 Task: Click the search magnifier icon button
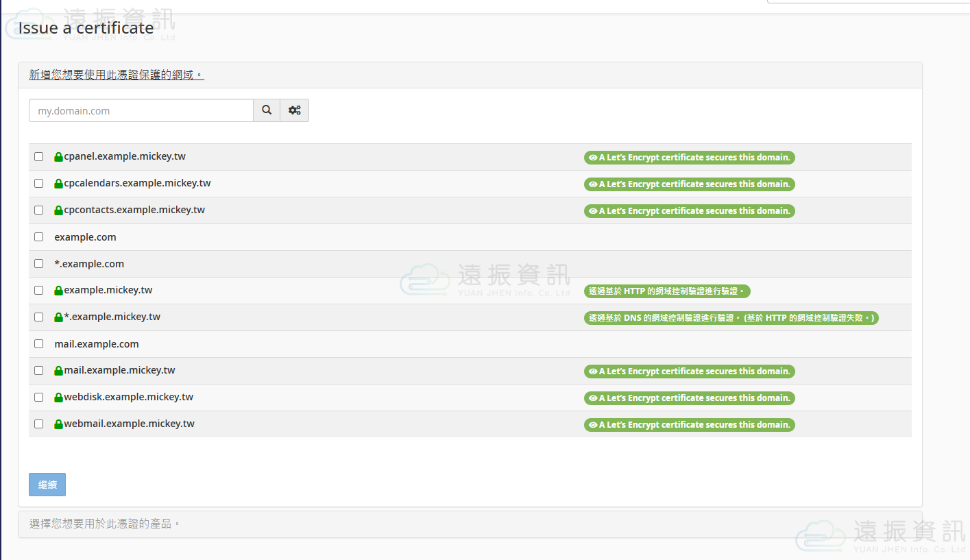tap(267, 110)
